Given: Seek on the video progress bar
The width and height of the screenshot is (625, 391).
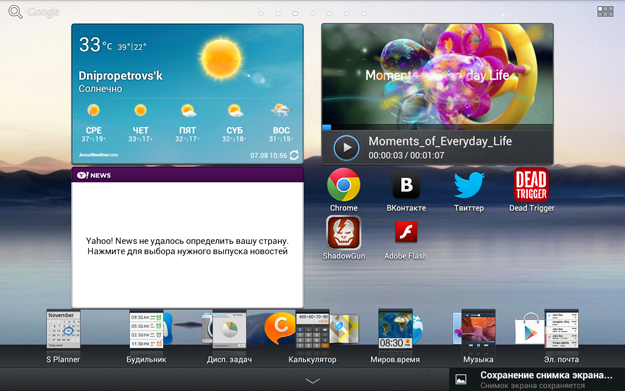Looking at the screenshot, I should 437,128.
